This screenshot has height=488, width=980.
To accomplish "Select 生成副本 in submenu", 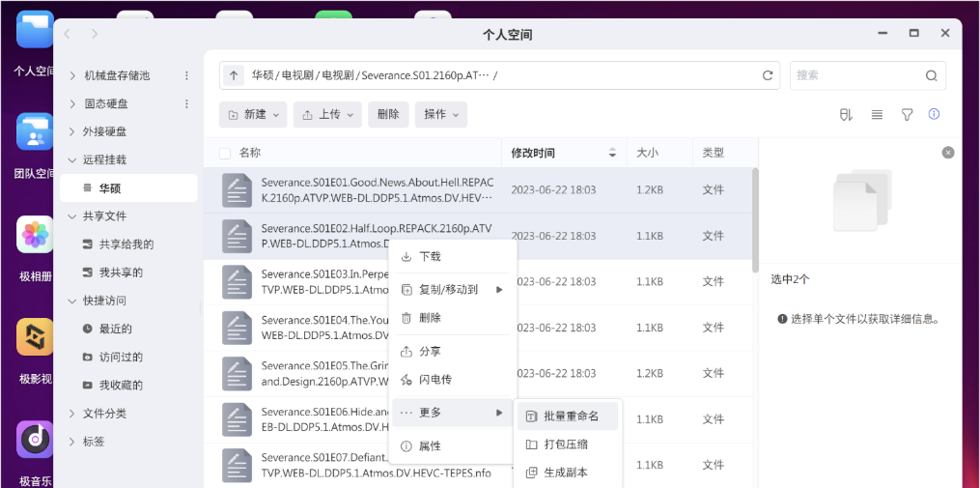I will [x=568, y=473].
